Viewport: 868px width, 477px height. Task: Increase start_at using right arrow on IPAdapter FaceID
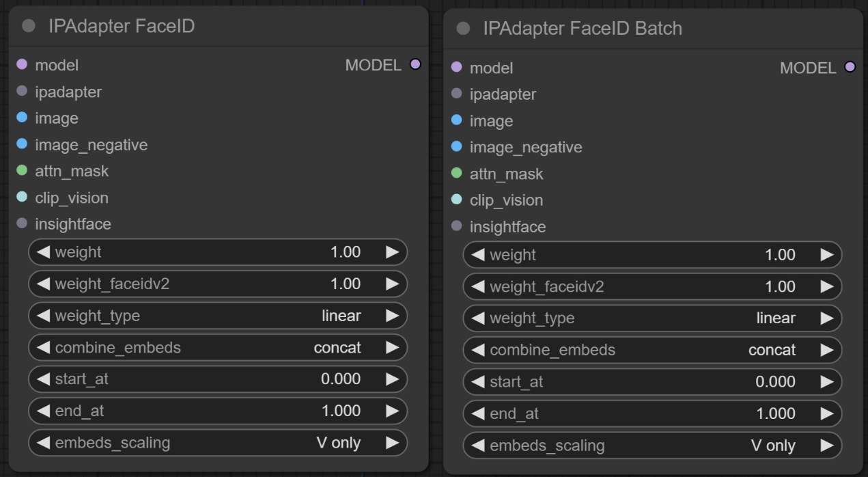click(x=392, y=379)
